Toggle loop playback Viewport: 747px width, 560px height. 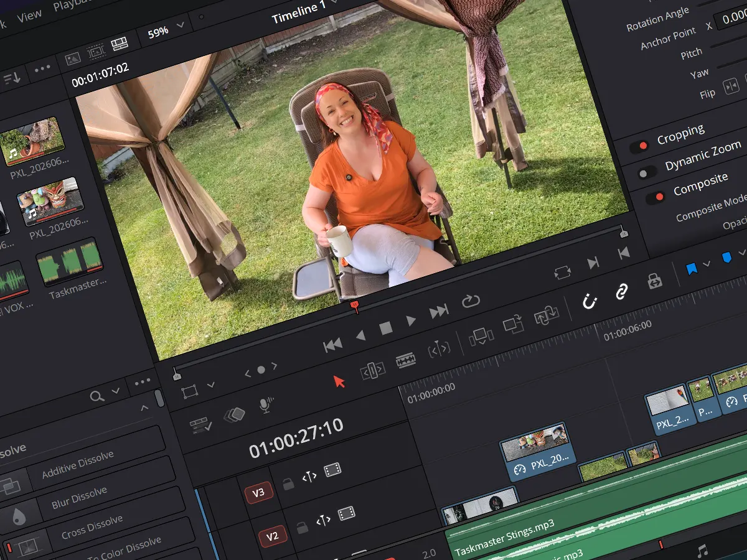470,302
